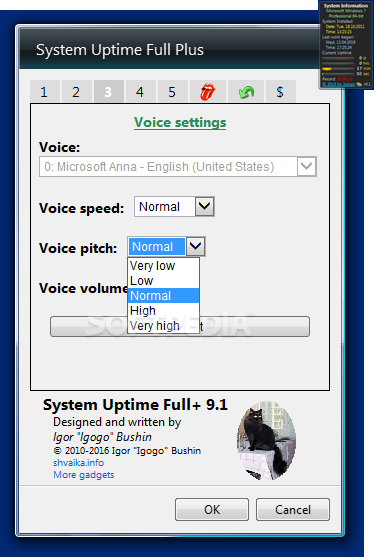374x557 pixels.
Task: Choose High pitch option
Action: pos(163,310)
